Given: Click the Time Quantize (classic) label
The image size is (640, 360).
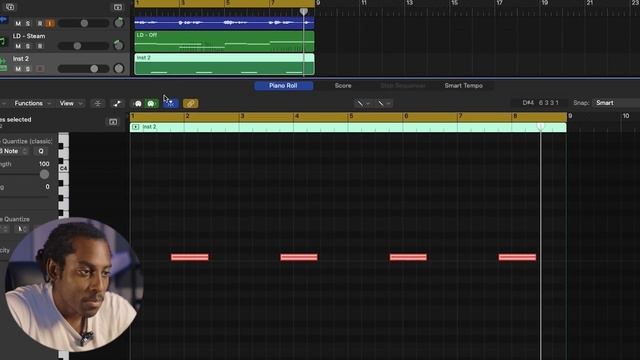Looking at the screenshot, I should pyautogui.click(x=27, y=141).
